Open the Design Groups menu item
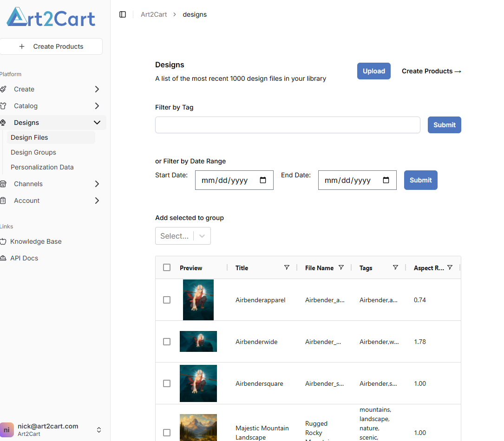The height and width of the screenshot is (441, 504). [x=33, y=152]
